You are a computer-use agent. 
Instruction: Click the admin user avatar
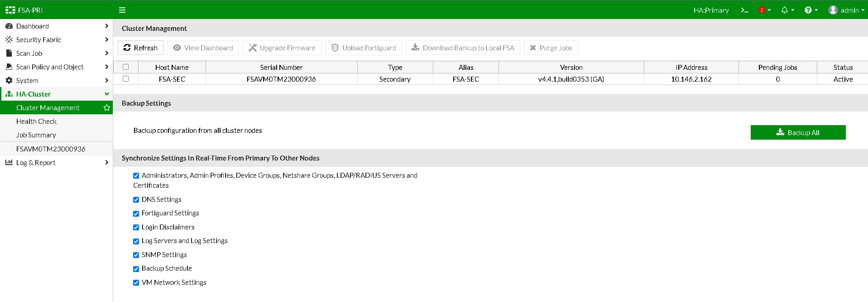tap(833, 10)
